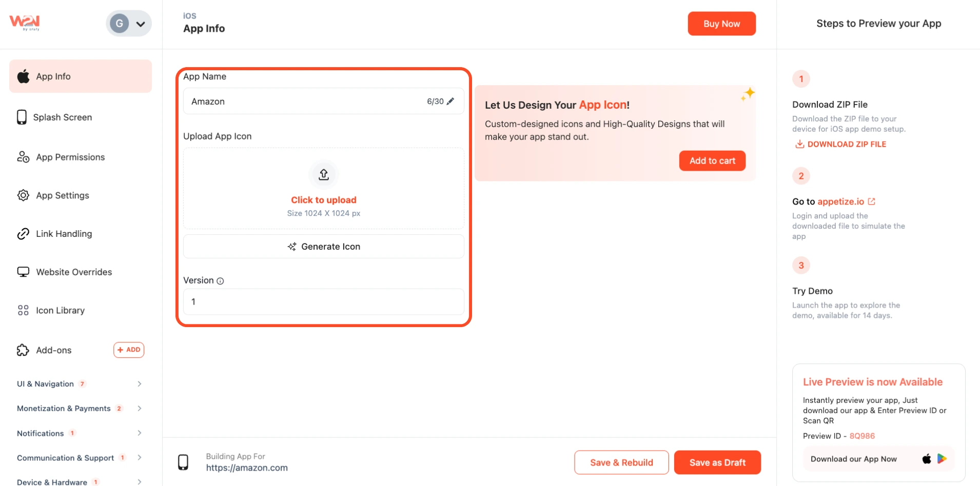The width and height of the screenshot is (980, 486).
Task: Click the Generate Icon button
Action: click(324, 247)
